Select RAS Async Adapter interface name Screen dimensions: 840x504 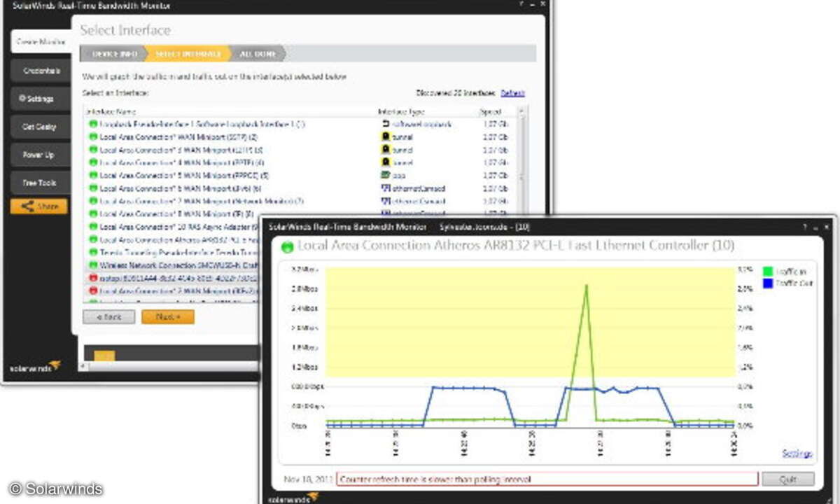178,227
